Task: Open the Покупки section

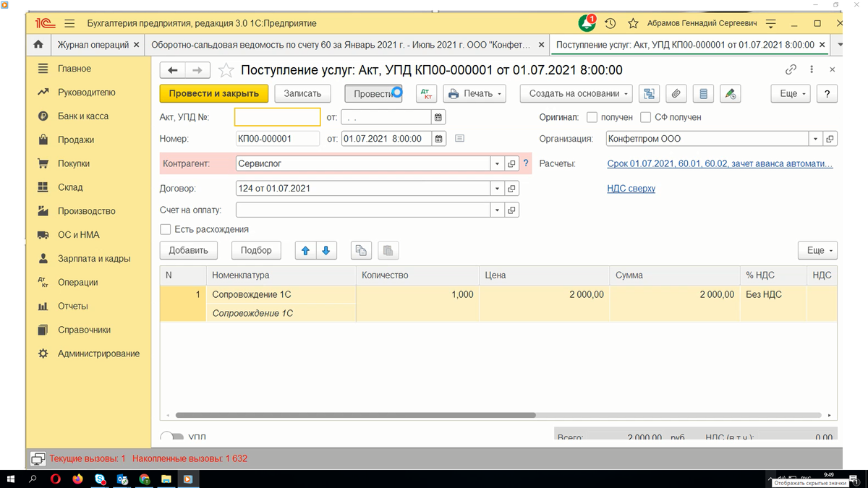Action: 74,163
